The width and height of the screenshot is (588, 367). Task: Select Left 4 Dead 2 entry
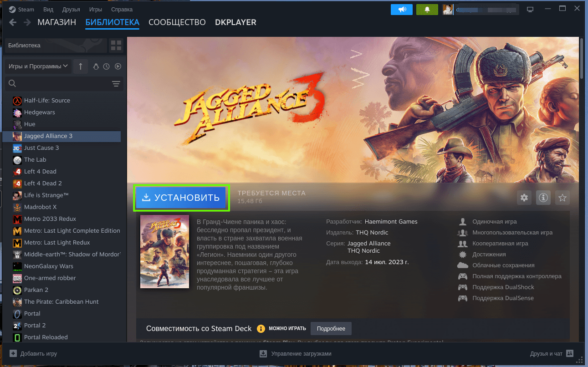pyautogui.click(x=61, y=183)
